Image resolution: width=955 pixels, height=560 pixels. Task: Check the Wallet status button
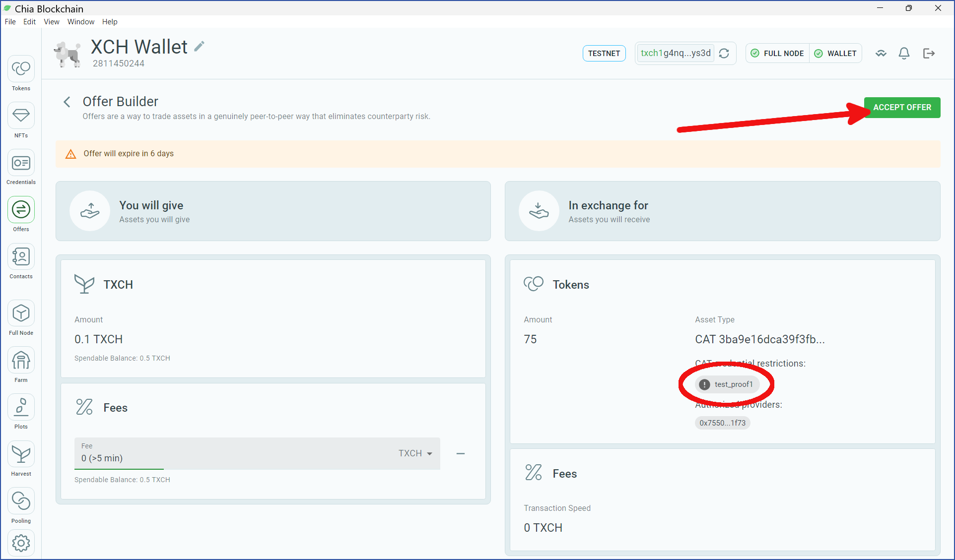(x=836, y=54)
